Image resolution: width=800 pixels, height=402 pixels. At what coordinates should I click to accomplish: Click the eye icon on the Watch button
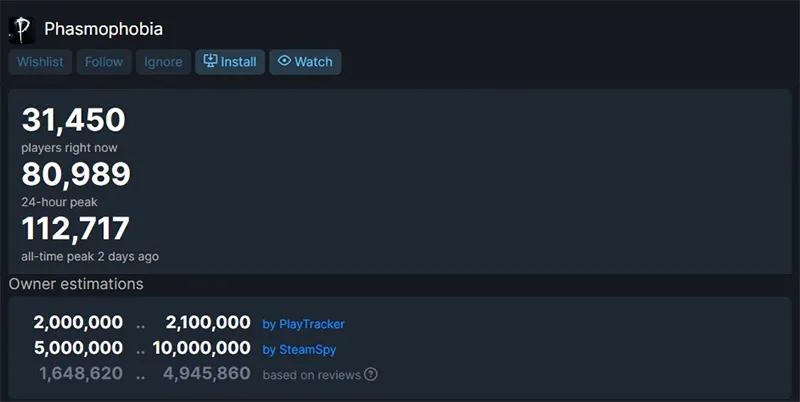[284, 61]
